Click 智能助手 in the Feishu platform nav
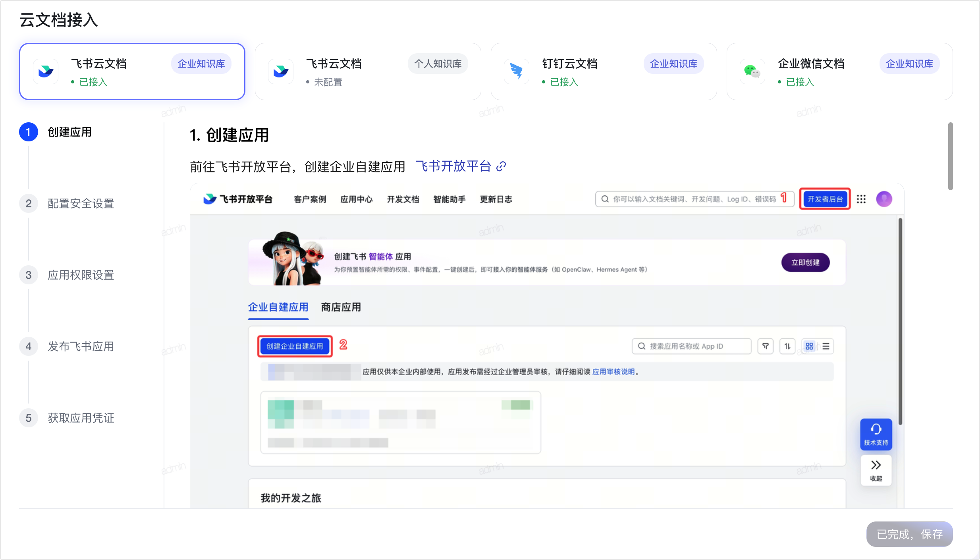Image resolution: width=980 pixels, height=560 pixels. [x=449, y=199]
